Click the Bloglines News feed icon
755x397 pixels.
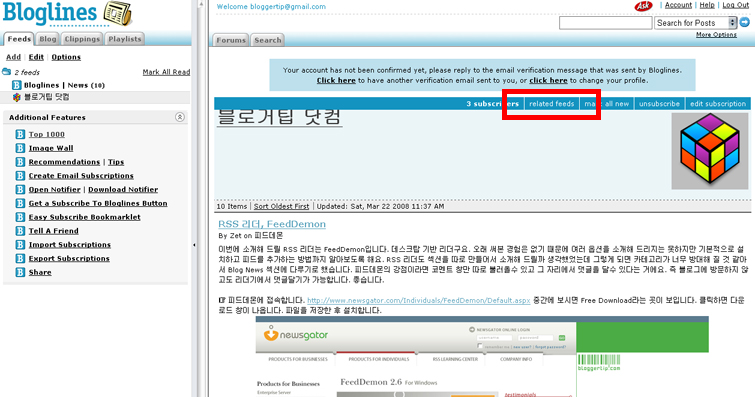(16, 85)
